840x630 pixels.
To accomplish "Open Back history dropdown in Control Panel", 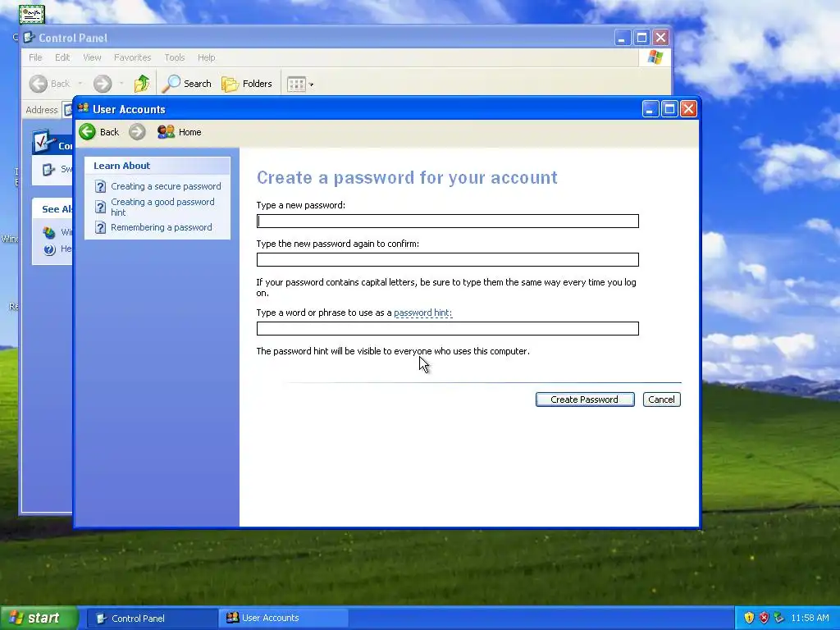I will 80,84.
